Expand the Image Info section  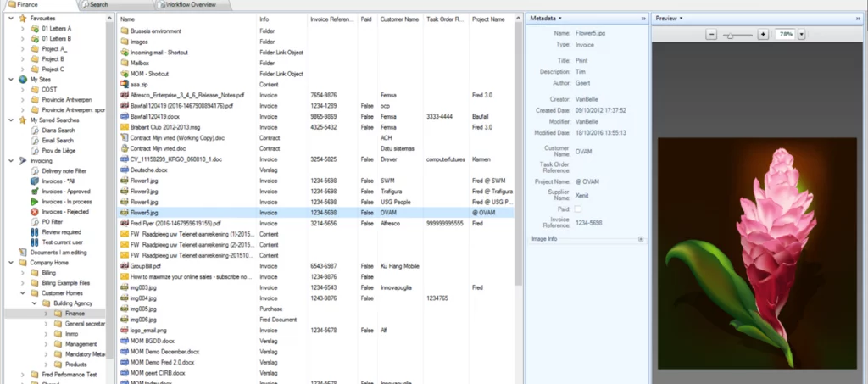click(641, 239)
